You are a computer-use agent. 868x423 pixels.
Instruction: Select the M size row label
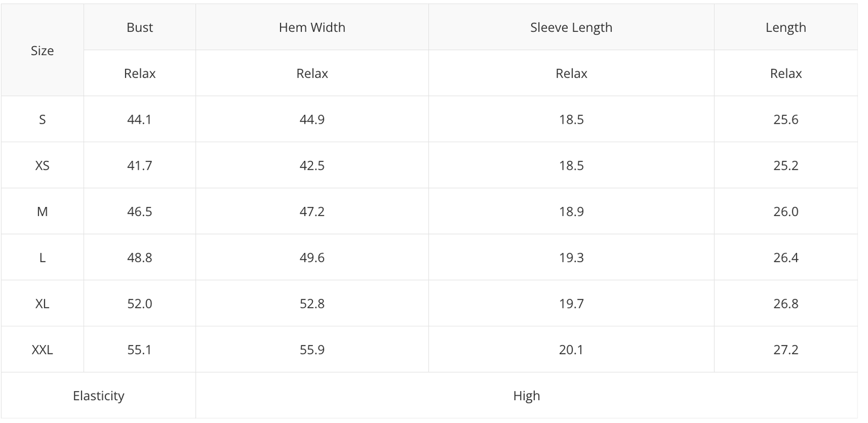click(42, 212)
